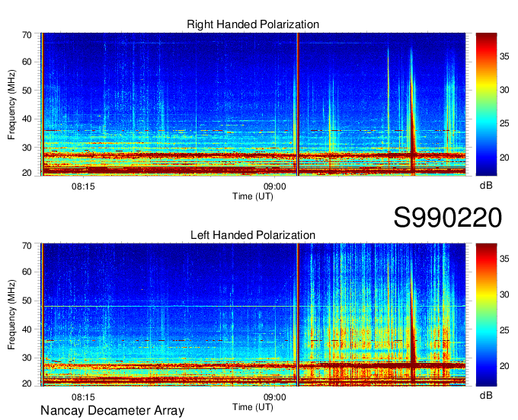Image resolution: width=518 pixels, height=420 pixels.
Task: Click the 50 MHz tick on bottom plot
Action: [x=27, y=301]
